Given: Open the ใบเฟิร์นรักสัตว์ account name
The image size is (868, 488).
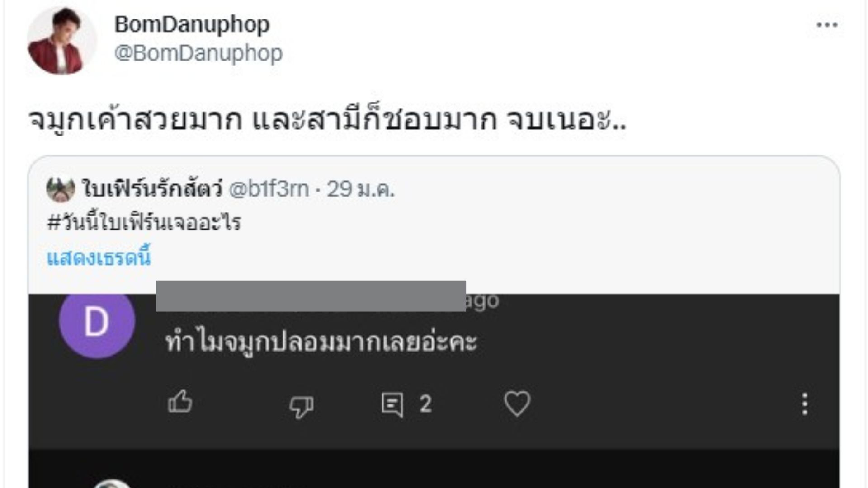Looking at the screenshot, I should (152, 189).
